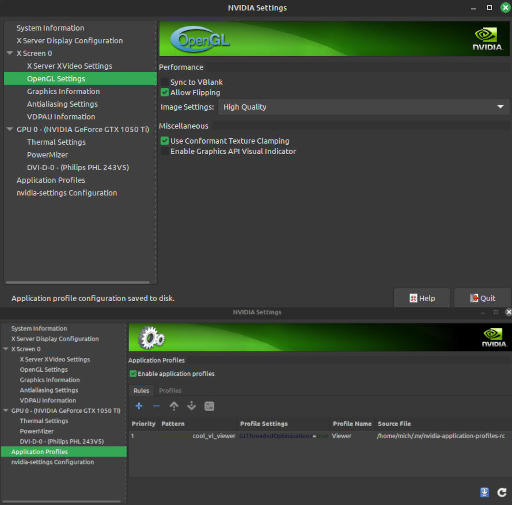Switch to the Rules tab
Viewport: 512px width, 505px height.
[141, 391]
